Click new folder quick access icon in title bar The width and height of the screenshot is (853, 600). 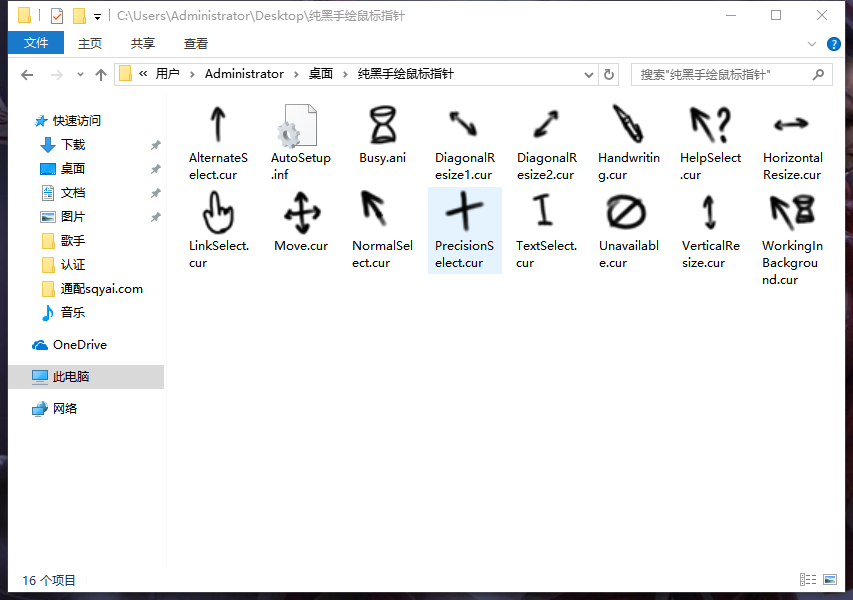point(79,16)
